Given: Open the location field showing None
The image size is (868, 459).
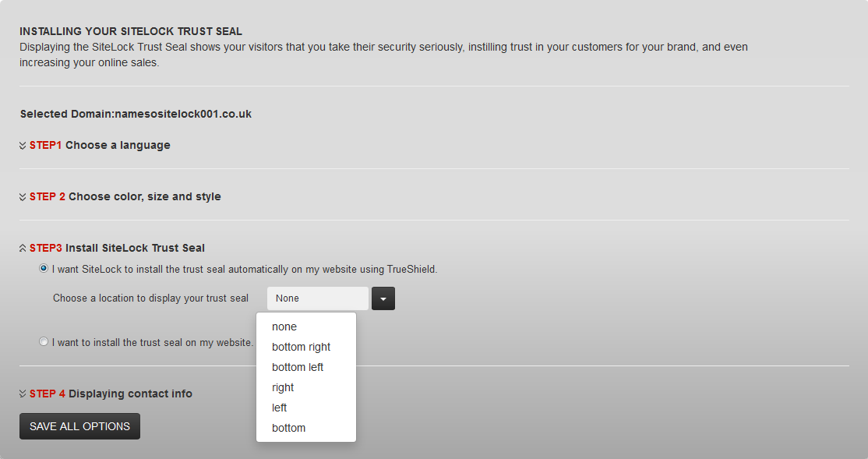Looking at the screenshot, I should click(x=318, y=298).
